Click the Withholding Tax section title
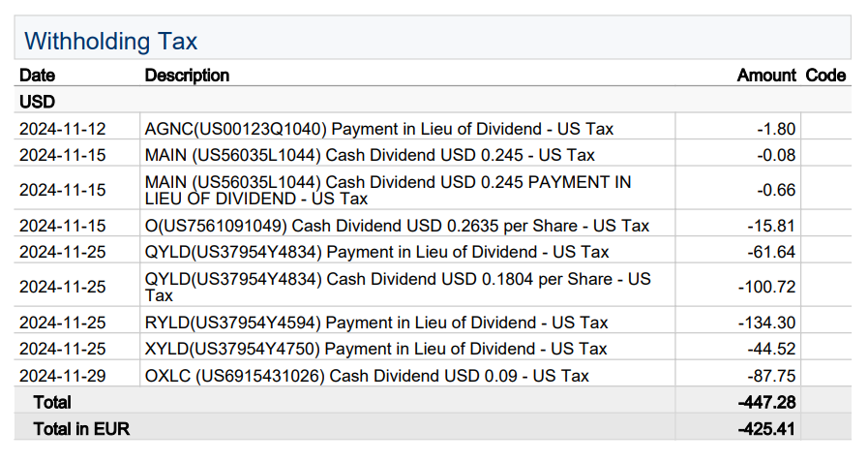The width and height of the screenshot is (868, 462). [x=110, y=42]
